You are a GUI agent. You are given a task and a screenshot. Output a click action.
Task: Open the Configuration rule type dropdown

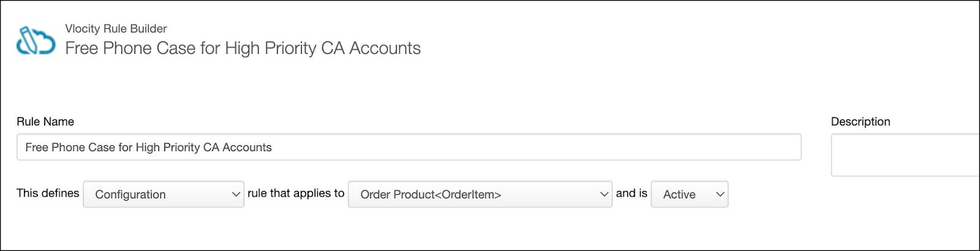pyautogui.click(x=164, y=194)
